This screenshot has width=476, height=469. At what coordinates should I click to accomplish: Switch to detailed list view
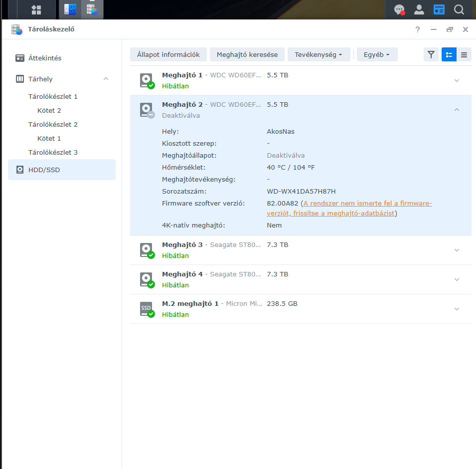pos(449,55)
